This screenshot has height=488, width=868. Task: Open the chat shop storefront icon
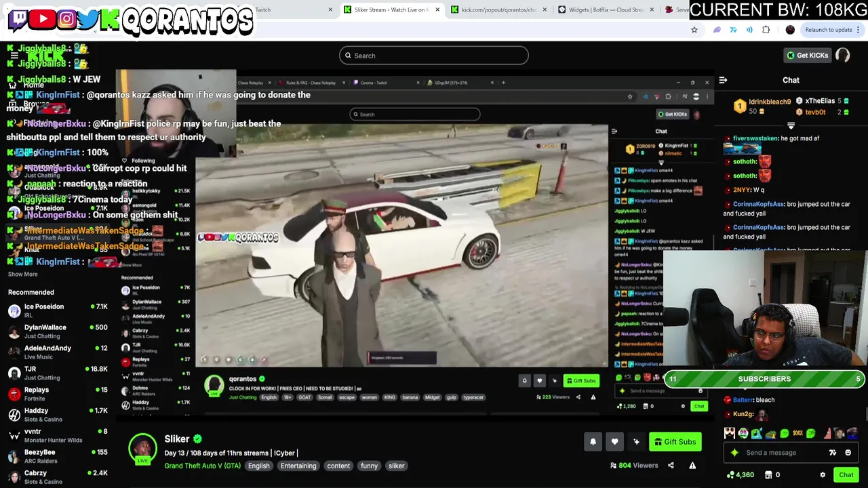coord(769,475)
